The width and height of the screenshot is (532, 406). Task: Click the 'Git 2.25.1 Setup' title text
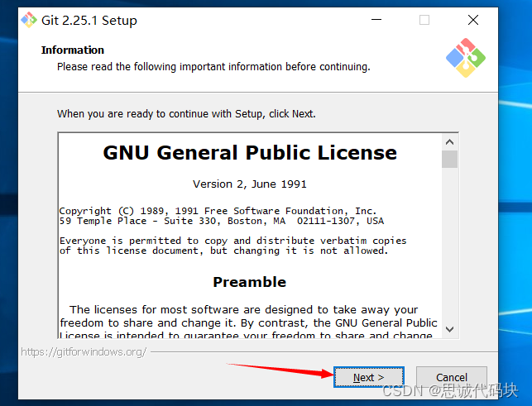coord(89,21)
